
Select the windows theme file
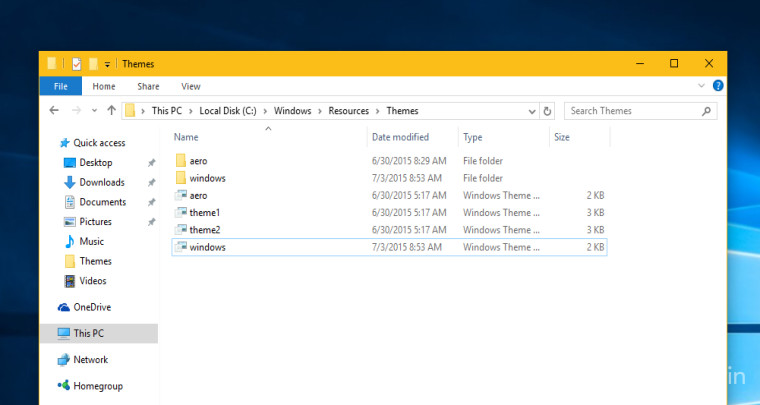[389, 247]
